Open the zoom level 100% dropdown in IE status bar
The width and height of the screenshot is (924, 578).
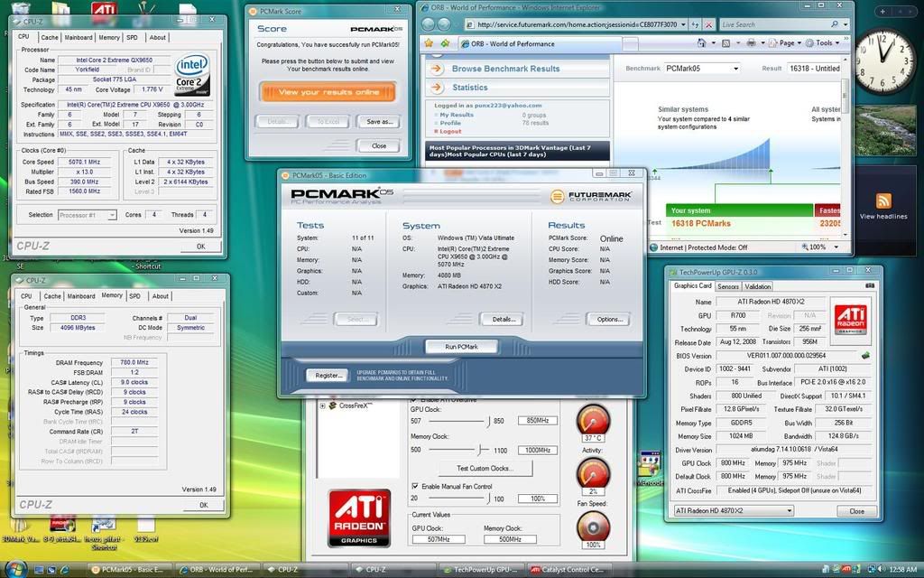coord(836,247)
